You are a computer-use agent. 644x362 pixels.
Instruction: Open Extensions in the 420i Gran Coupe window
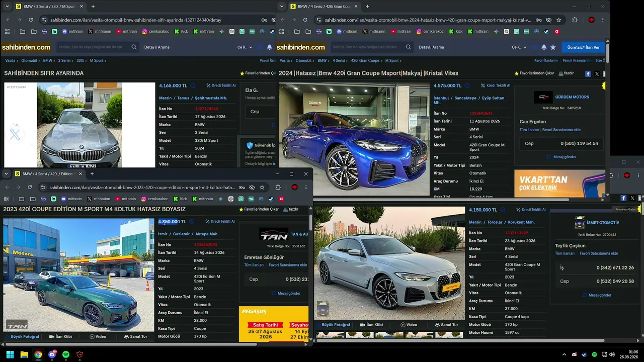click(x=575, y=20)
